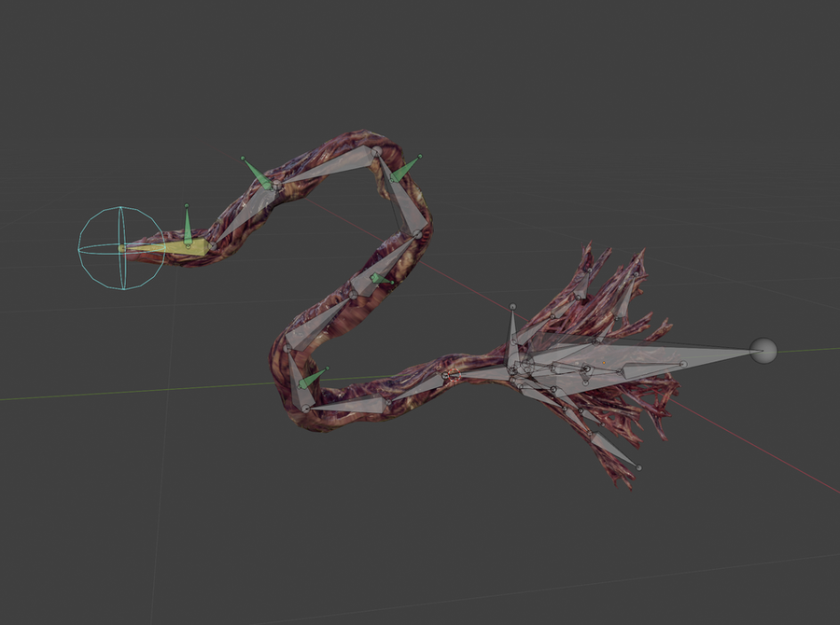Click the orange origin dot at the rig center
The width and height of the screenshot is (840, 625).
click(604, 362)
